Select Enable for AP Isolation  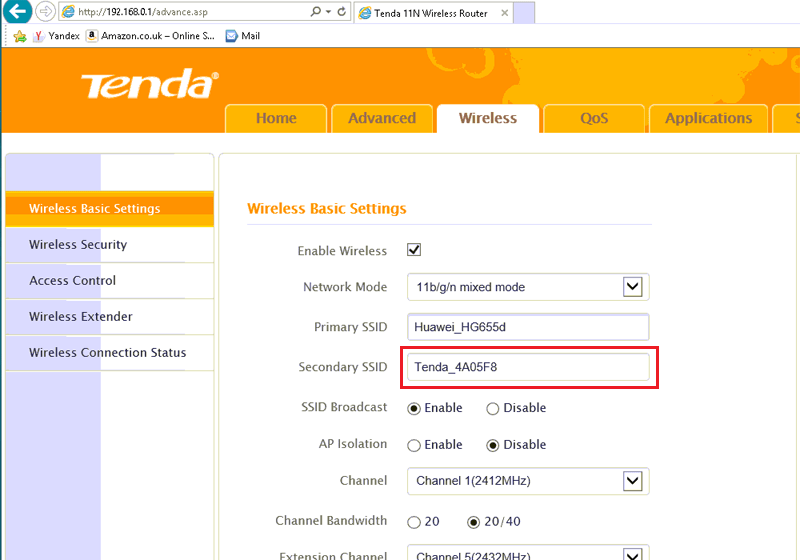[x=414, y=445]
